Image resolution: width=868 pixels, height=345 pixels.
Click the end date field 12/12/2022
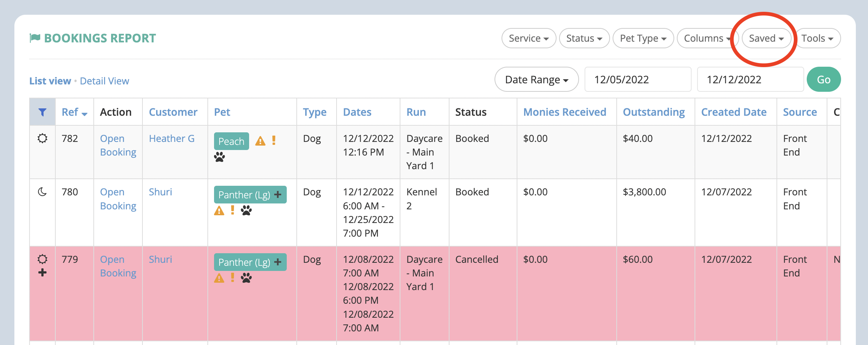[750, 80]
